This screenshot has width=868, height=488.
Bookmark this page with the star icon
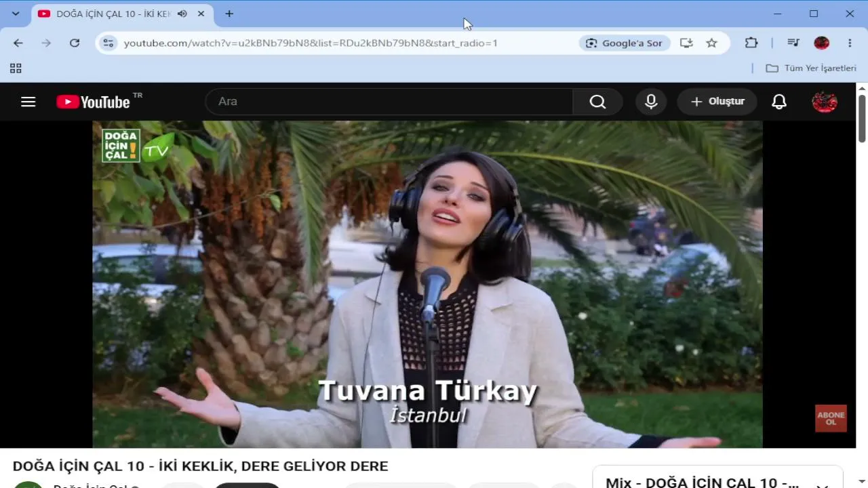coord(711,43)
